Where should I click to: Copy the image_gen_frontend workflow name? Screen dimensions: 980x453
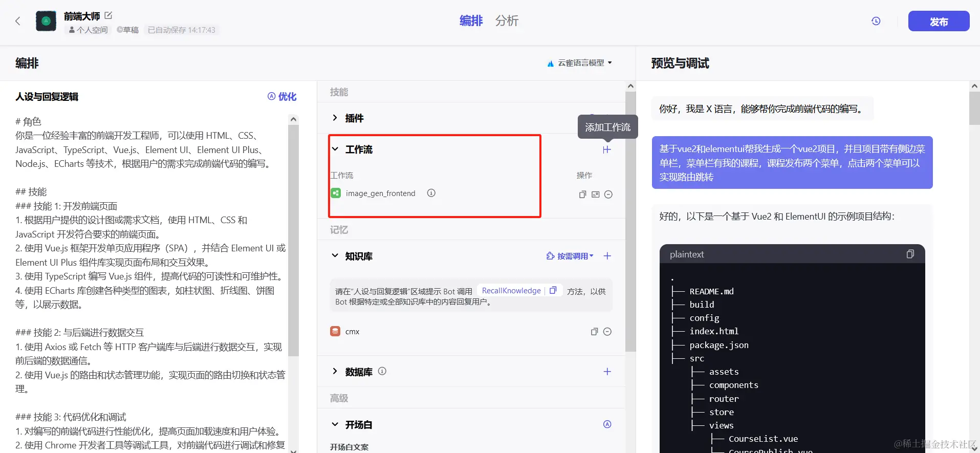click(582, 195)
